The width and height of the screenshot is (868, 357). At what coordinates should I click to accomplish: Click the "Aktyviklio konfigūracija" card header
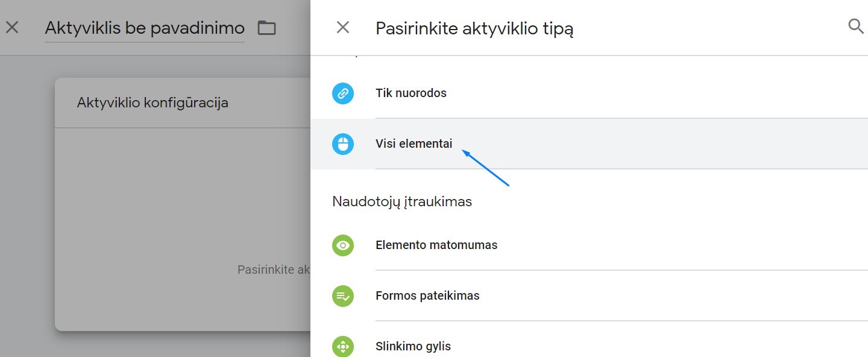click(153, 103)
